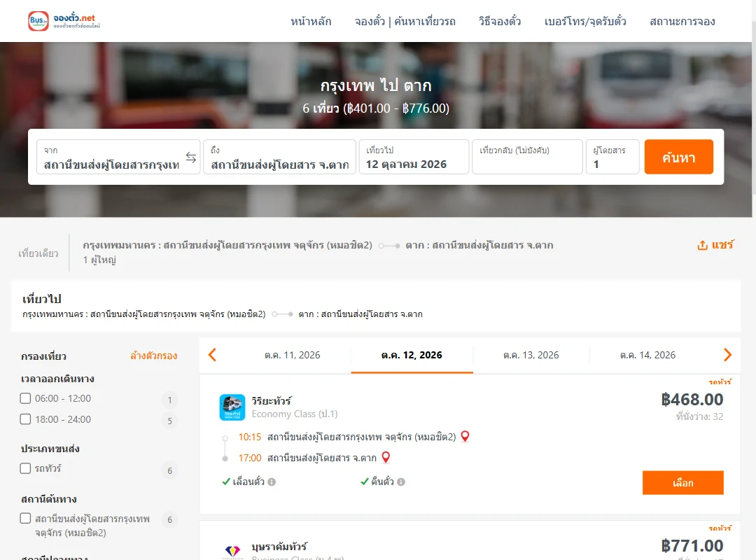756x560 pixels.
Task: Show info icon beside เลื่อนตั๋ว
Action: [272, 482]
